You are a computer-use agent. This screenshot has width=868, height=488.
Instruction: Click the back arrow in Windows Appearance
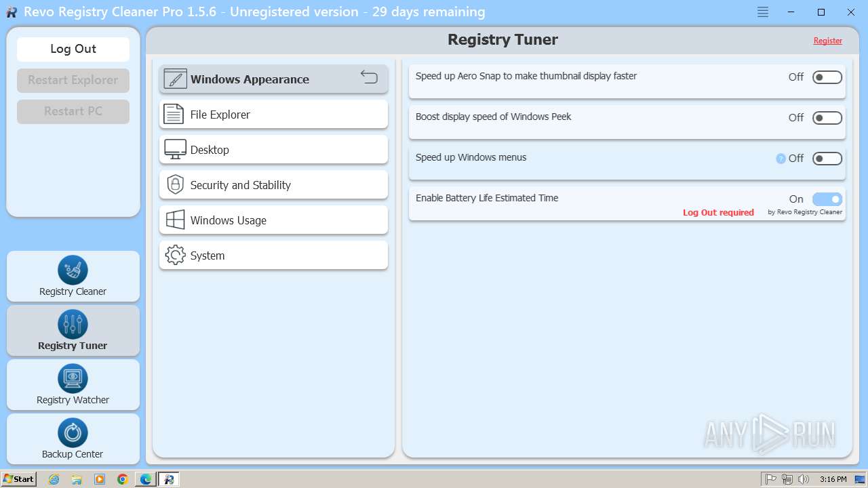369,77
